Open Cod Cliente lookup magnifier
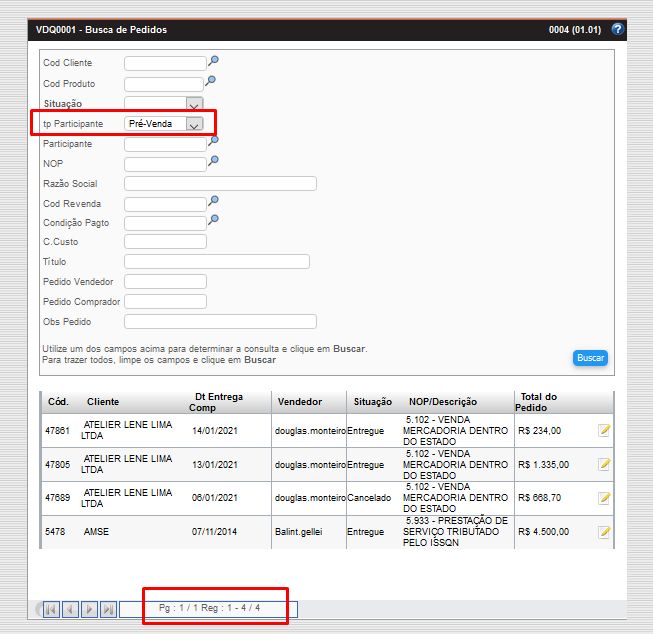The image size is (653, 634). tap(212, 61)
